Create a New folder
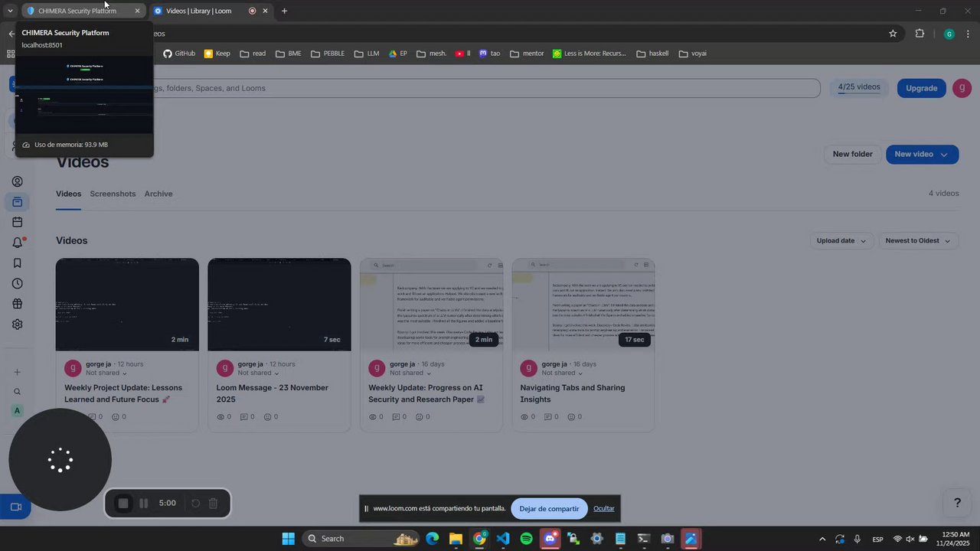This screenshot has width=980, height=551. click(x=852, y=154)
